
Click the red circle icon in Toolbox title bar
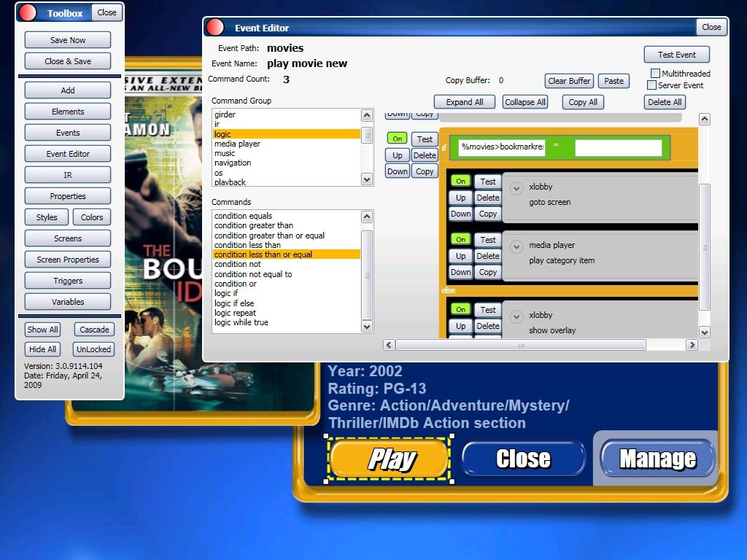click(28, 12)
